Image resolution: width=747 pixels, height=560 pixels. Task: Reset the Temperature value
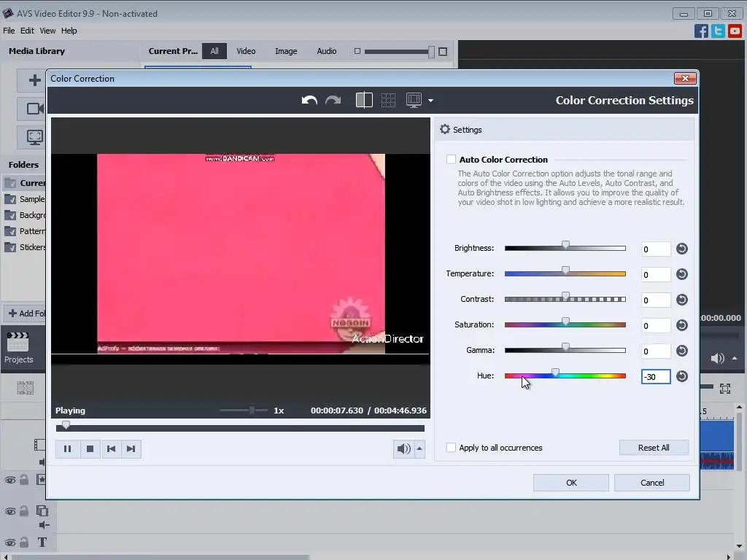tap(682, 274)
